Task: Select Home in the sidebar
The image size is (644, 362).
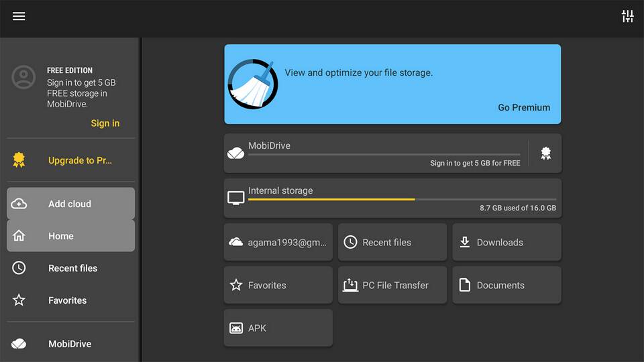Action: pyautogui.click(x=70, y=235)
